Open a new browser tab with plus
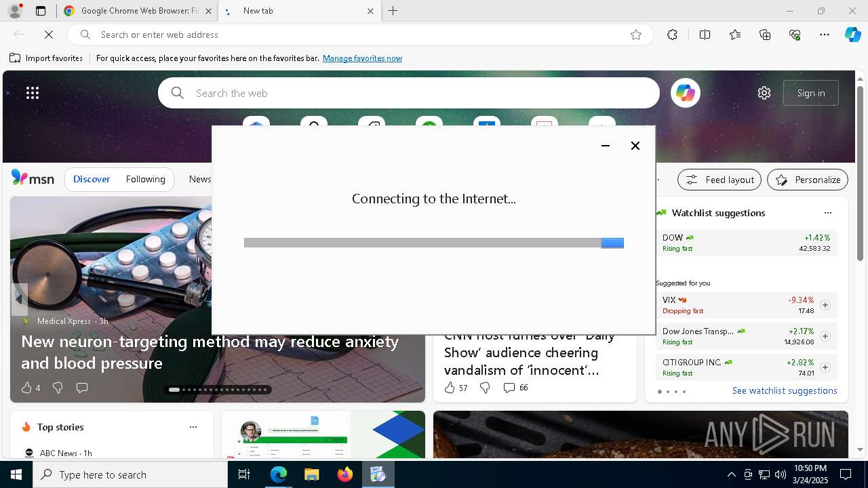868x488 pixels. 393,11
